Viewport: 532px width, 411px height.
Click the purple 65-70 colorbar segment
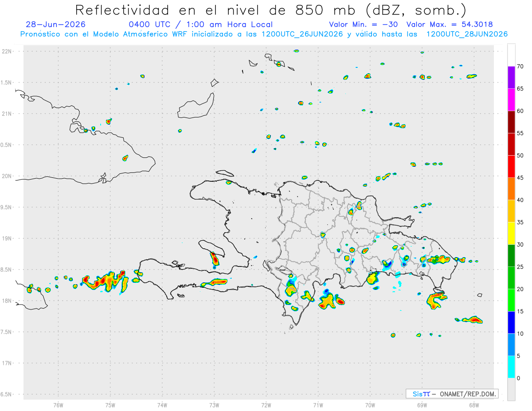click(511, 78)
